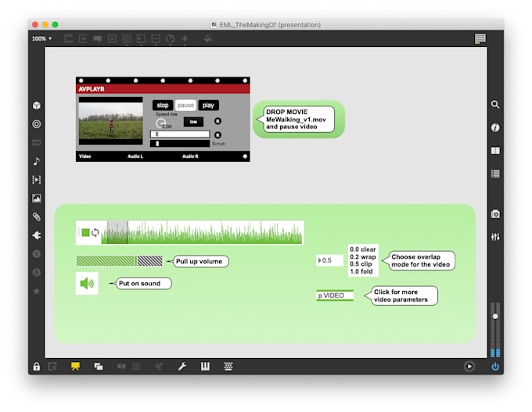Open the Inspector info icon
This screenshot has width=532, height=412.
[x=495, y=127]
